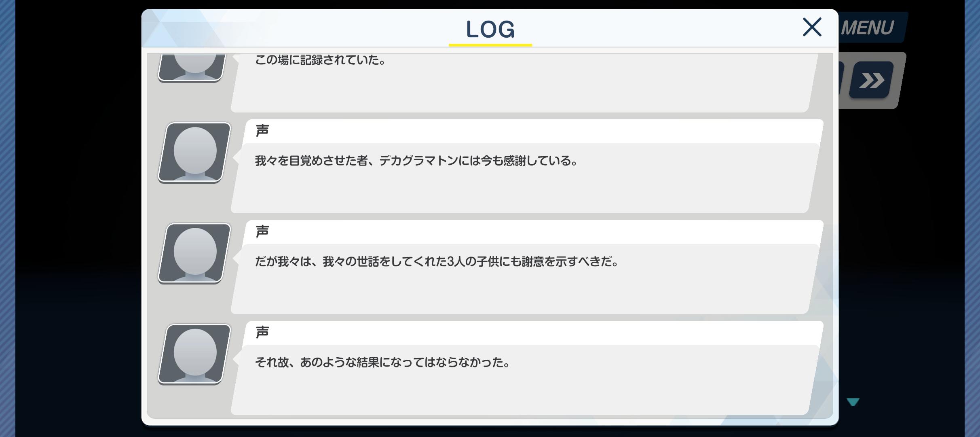
Task: Tap avatar beside 3人の子供 message
Action: [x=194, y=253]
